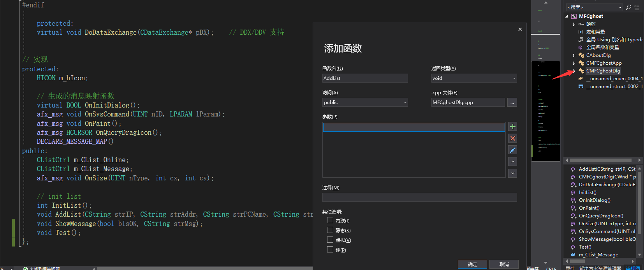Click the Class View member list vertical scrollbar

(639, 210)
